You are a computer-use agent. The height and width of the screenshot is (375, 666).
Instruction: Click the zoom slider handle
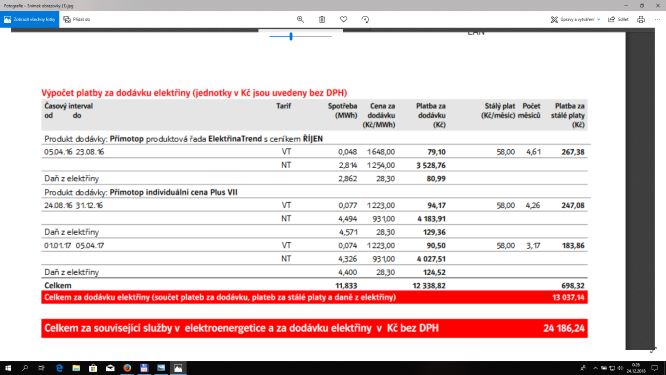click(x=291, y=37)
